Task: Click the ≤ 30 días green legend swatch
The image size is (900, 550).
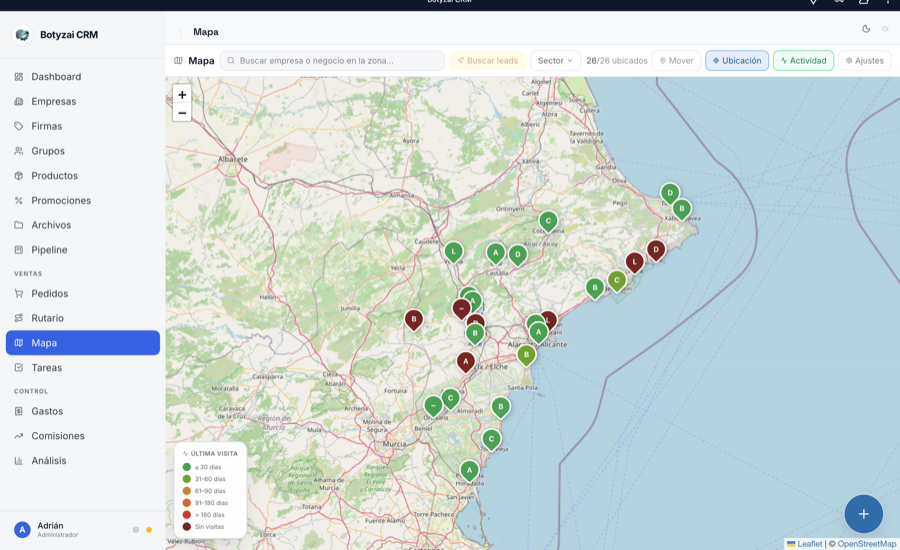Action: tap(187, 467)
